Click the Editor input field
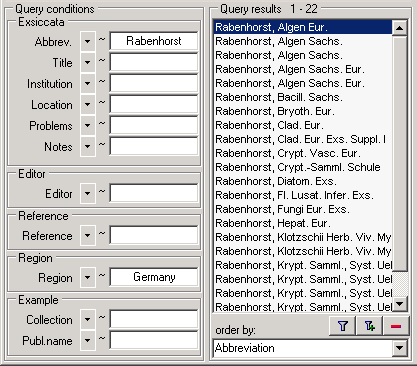Image resolution: width=417 pixels, height=366 pixels. [154, 193]
